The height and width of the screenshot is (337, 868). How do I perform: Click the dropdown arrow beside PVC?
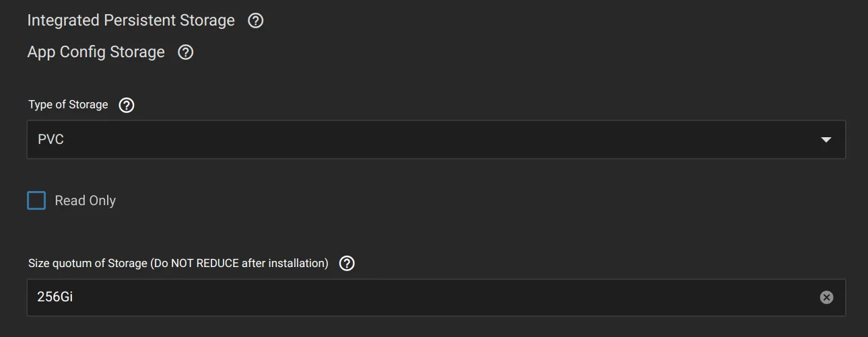[826, 140]
